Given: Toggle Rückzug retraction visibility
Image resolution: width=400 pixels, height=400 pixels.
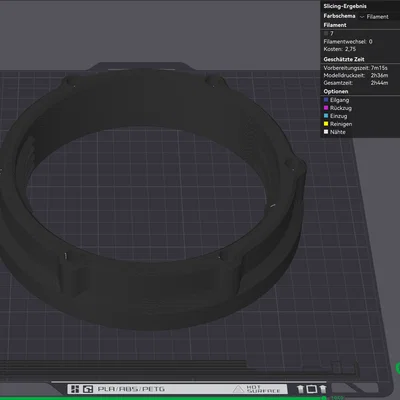Looking at the screenshot, I should 326,108.
